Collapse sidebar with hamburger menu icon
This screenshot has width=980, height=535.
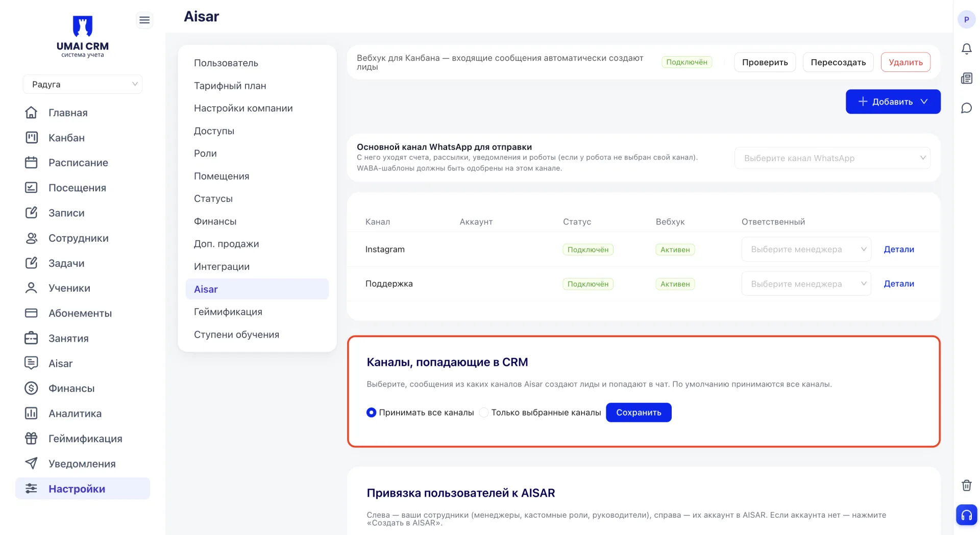pos(144,20)
